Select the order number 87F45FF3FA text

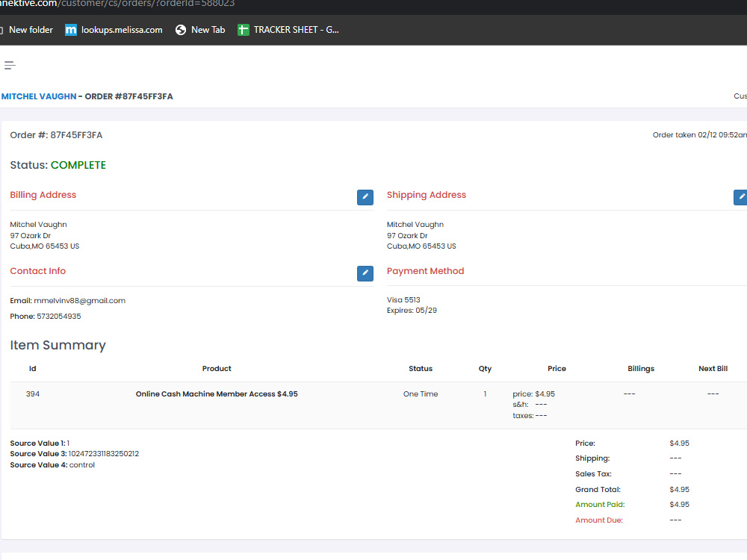pos(76,135)
